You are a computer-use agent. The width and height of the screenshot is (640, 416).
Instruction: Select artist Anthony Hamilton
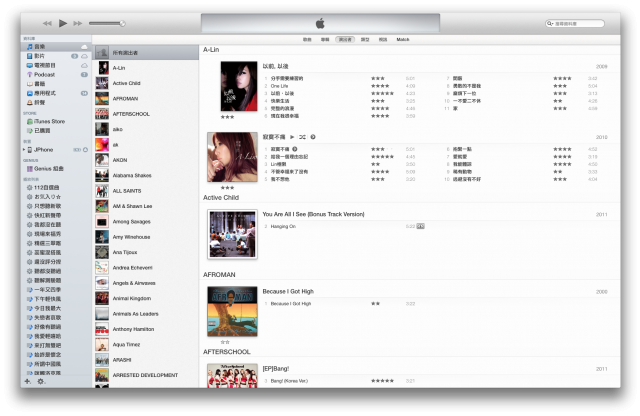pos(146,329)
